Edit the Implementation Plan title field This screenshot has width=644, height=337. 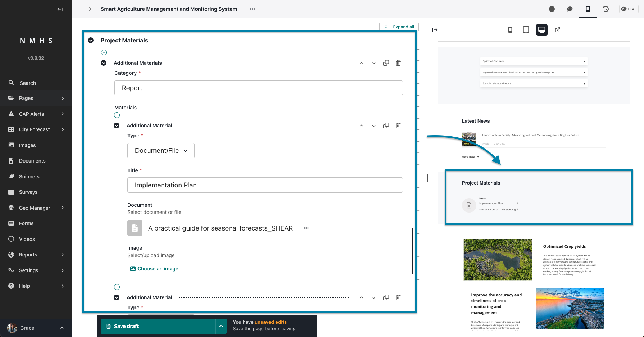pos(265,185)
